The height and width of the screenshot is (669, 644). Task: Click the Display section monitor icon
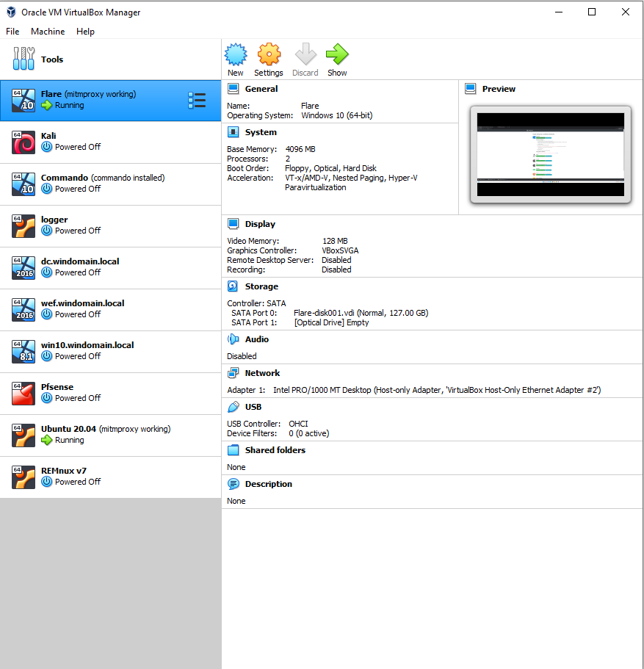(233, 224)
